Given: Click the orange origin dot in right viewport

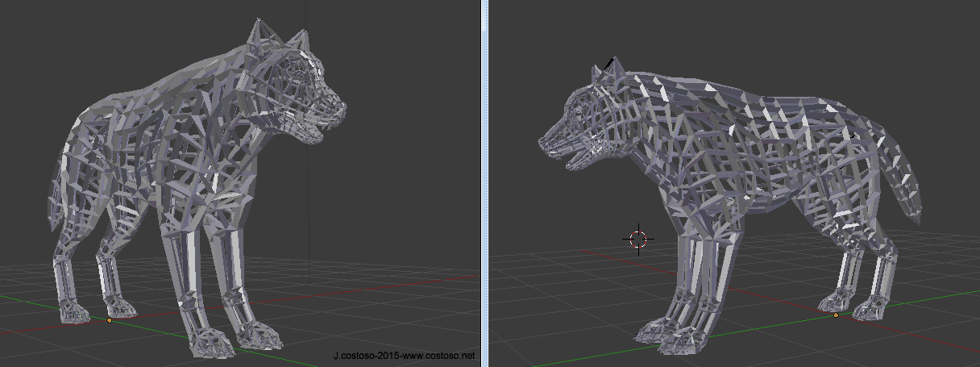Looking at the screenshot, I should point(836,315).
